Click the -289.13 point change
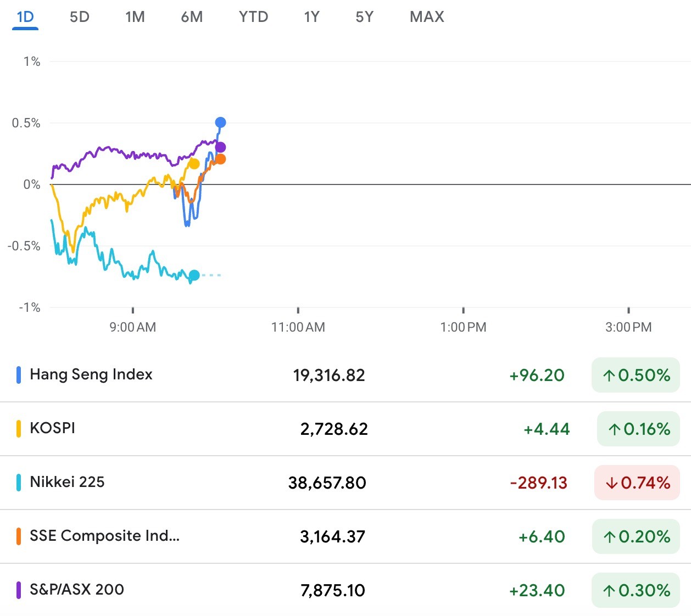Viewport: 691px width, 616px height. (539, 483)
